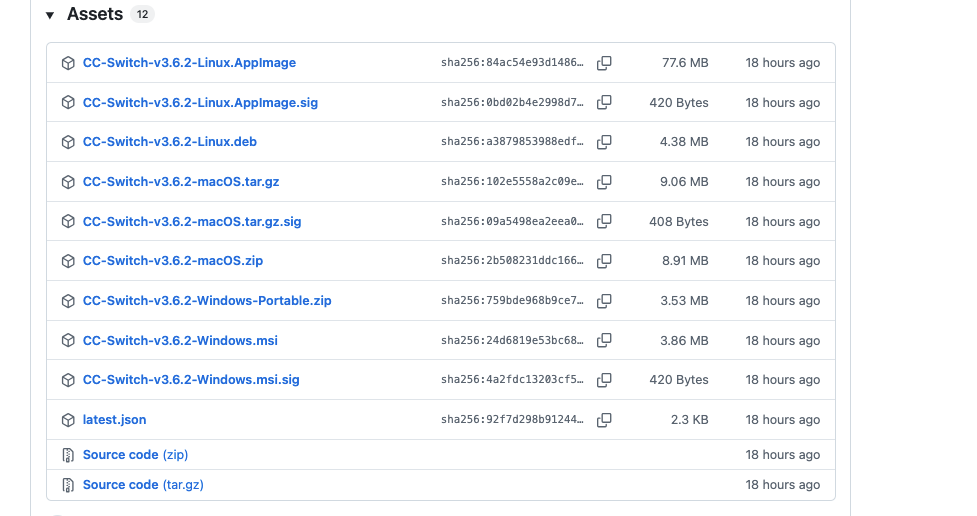Download CC-Switch-v3.6.2-macOS.tar.gz archive
Image resolution: width=977 pixels, height=516 pixels.
[x=181, y=182]
